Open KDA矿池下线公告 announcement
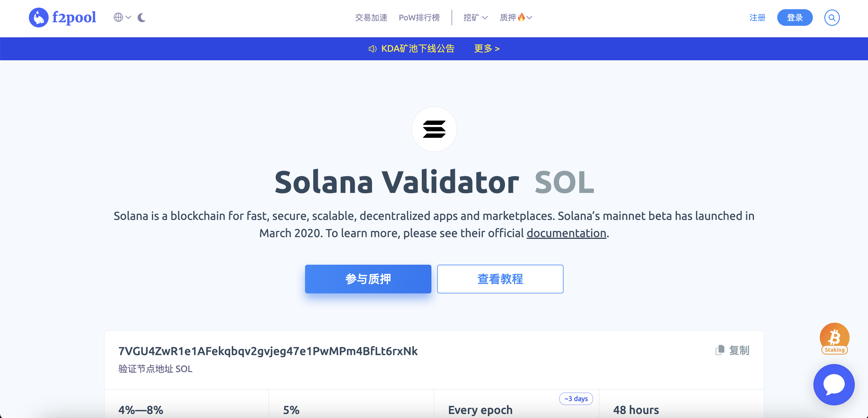Screen dimensions: 868x418 [x=418, y=49]
